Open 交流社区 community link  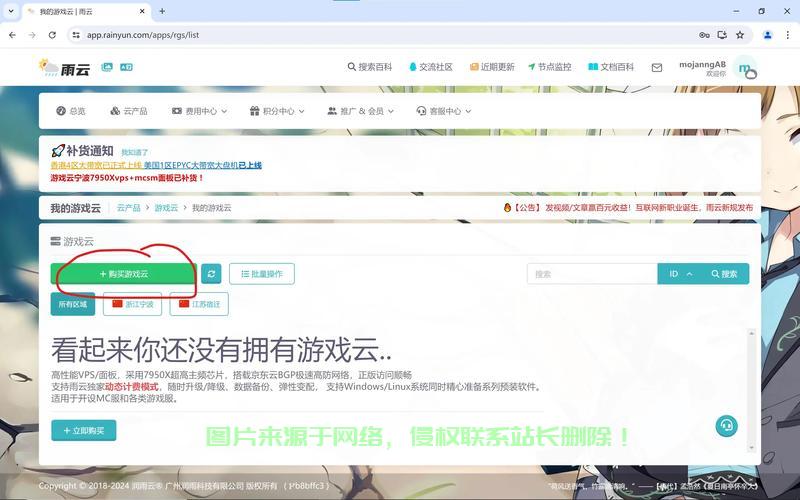click(431, 67)
